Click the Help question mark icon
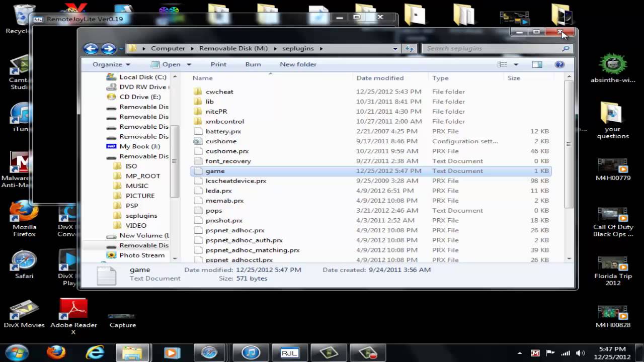Image resolution: width=644 pixels, height=362 pixels. [559, 64]
